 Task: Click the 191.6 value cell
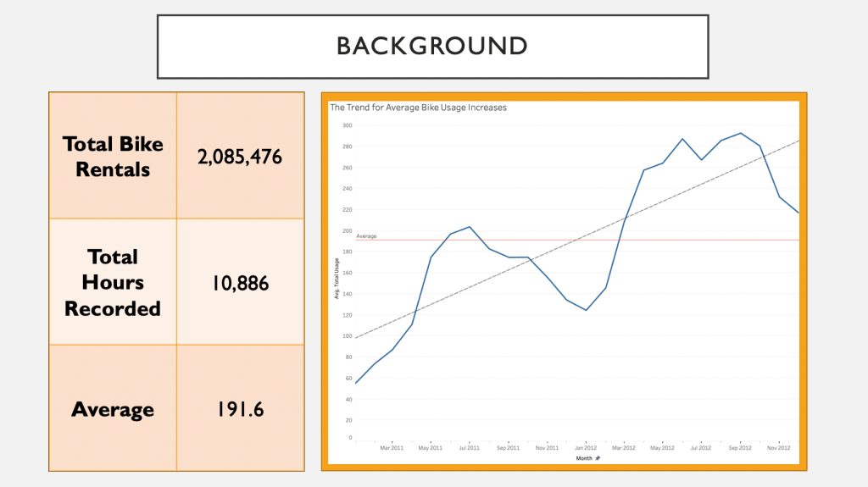[x=240, y=409]
